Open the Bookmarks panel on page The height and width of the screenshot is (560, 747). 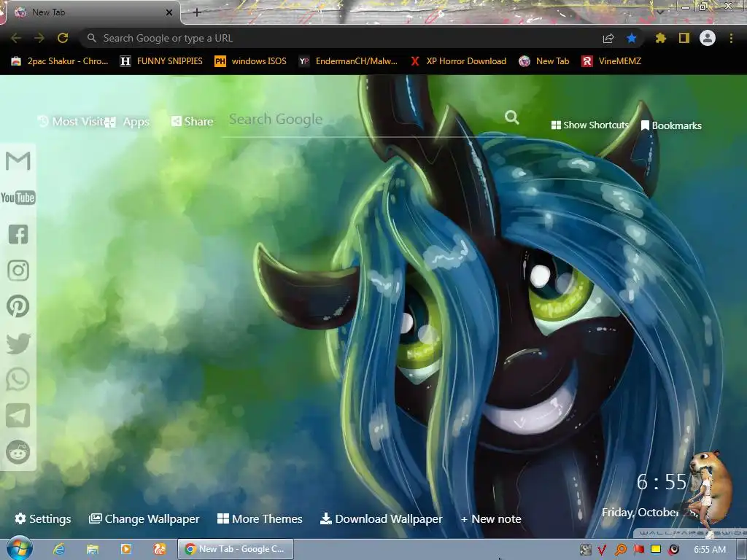(x=671, y=125)
